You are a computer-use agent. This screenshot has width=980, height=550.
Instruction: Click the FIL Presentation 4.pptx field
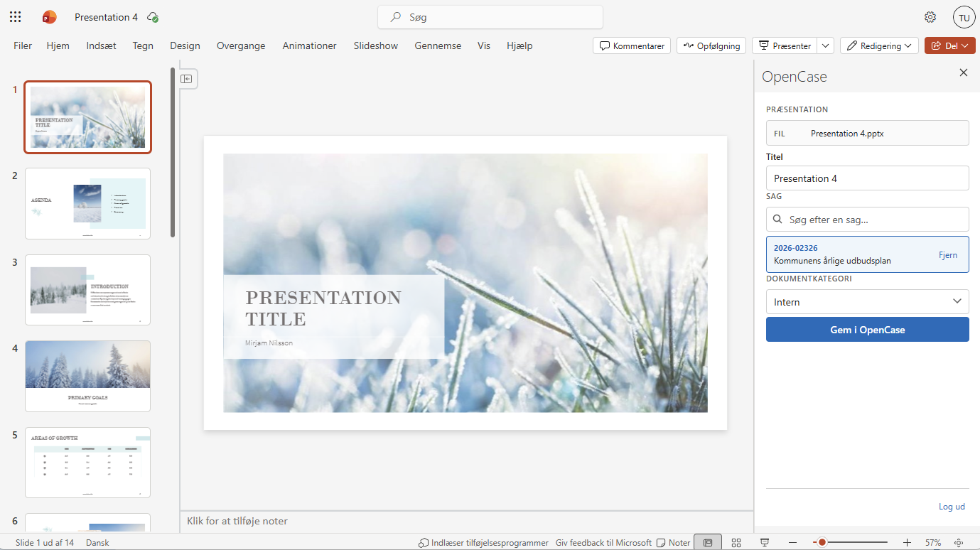pyautogui.click(x=867, y=133)
